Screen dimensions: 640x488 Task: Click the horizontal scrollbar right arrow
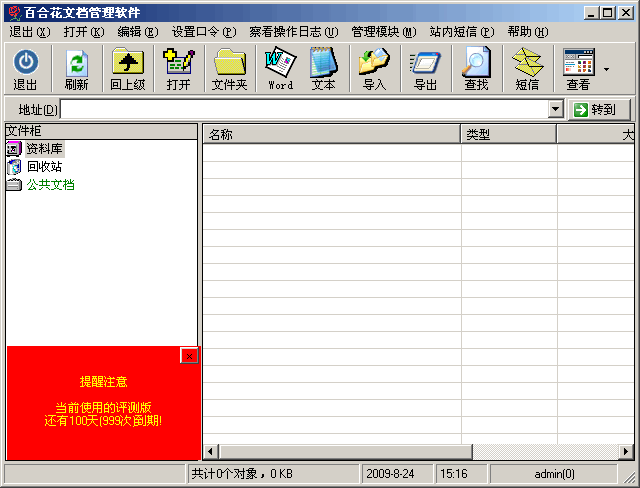[x=626, y=451]
